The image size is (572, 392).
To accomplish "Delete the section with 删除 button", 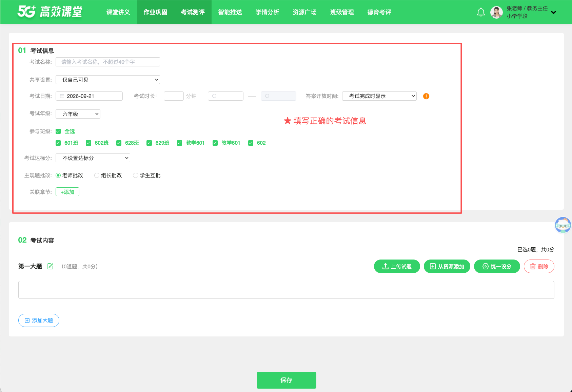I will [539, 266].
